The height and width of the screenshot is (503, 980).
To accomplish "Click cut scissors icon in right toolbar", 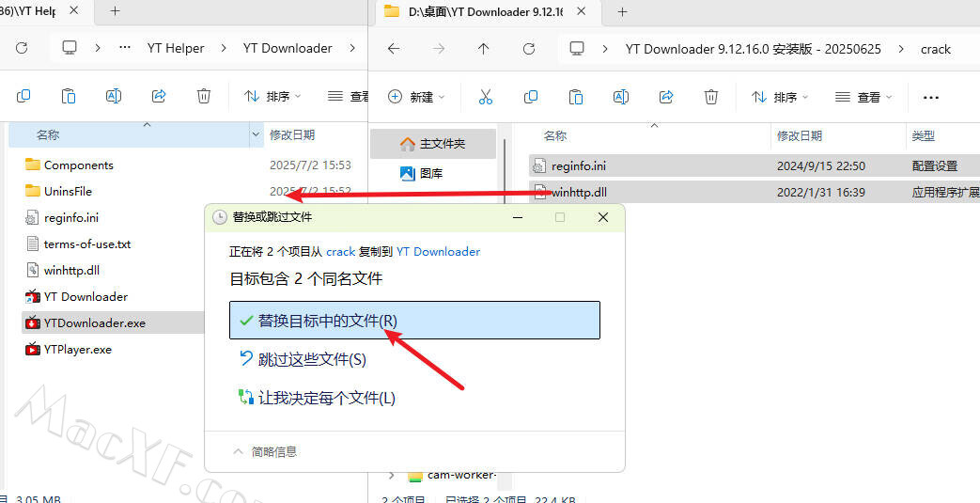I will tap(486, 97).
